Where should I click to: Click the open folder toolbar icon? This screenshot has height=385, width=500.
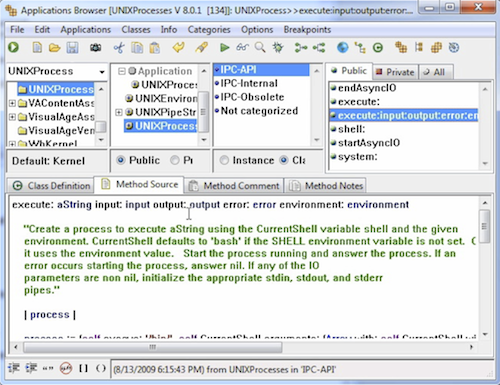click(x=54, y=48)
